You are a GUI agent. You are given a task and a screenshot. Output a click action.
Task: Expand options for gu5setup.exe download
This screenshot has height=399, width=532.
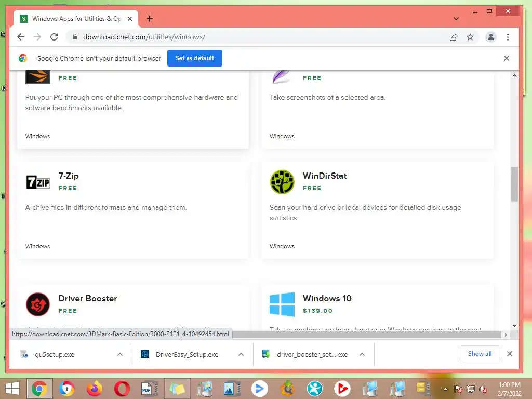coord(120,354)
